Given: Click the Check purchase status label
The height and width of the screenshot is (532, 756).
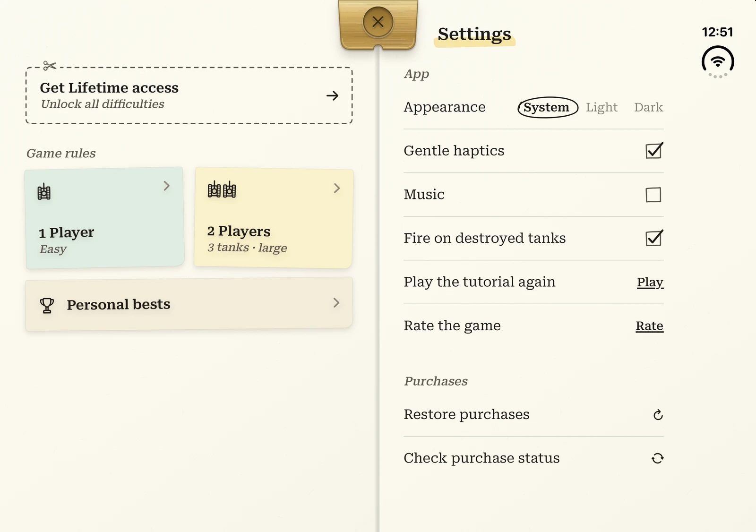Looking at the screenshot, I should tap(482, 458).
